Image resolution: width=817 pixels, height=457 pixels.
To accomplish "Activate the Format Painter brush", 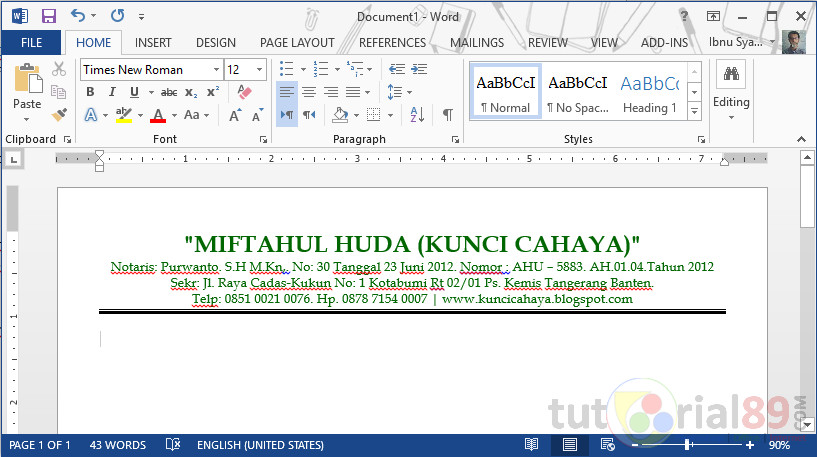I will pyautogui.click(x=59, y=115).
